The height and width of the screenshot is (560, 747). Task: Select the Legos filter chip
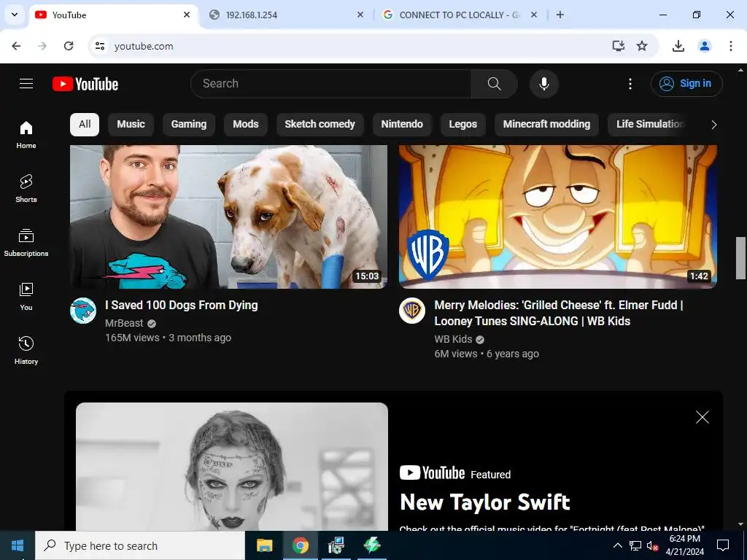[463, 124]
